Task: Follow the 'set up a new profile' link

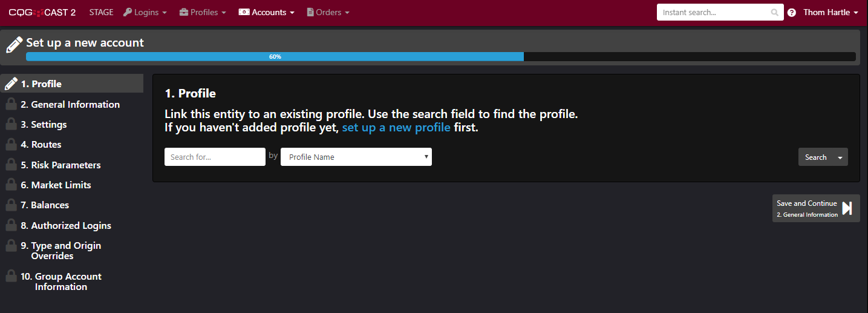Action: [396, 128]
